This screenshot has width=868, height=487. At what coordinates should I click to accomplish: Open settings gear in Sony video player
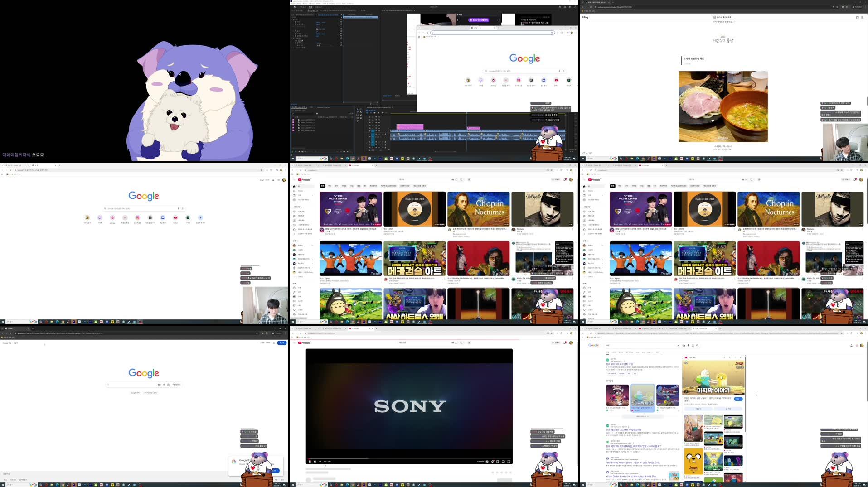tap(492, 462)
